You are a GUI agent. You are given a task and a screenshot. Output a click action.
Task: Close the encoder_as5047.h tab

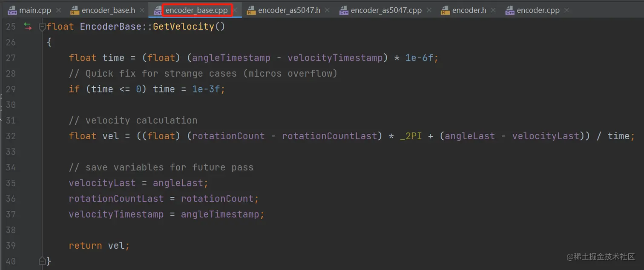(x=328, y=10)
